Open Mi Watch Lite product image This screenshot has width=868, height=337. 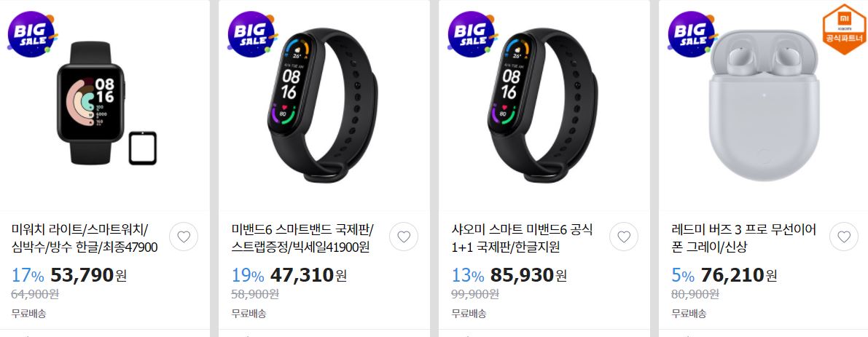pos(91,103)
